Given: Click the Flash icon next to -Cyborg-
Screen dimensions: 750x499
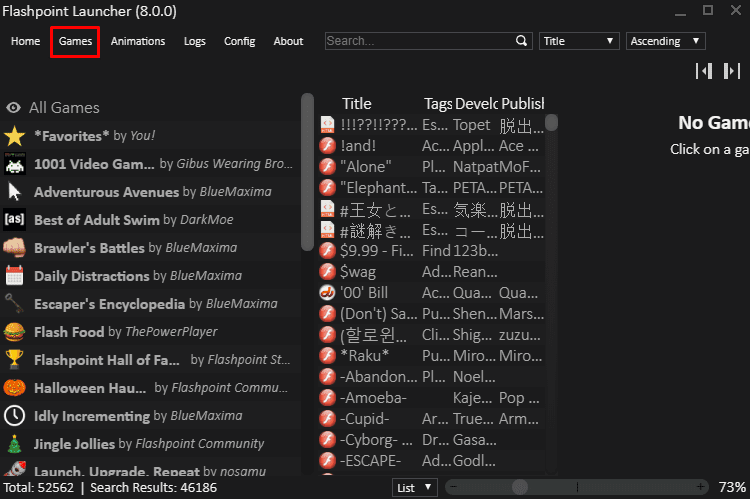Looking at the screenshot, I should [327, 440].
